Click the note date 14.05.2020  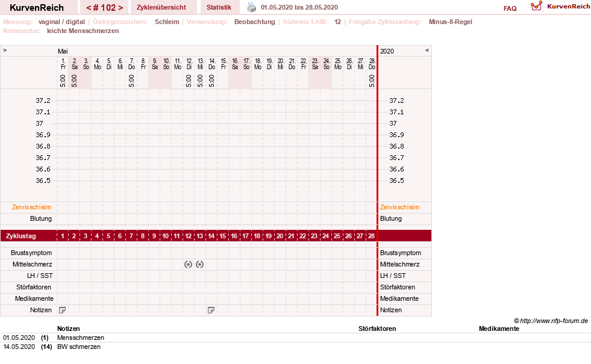[19, 347]
